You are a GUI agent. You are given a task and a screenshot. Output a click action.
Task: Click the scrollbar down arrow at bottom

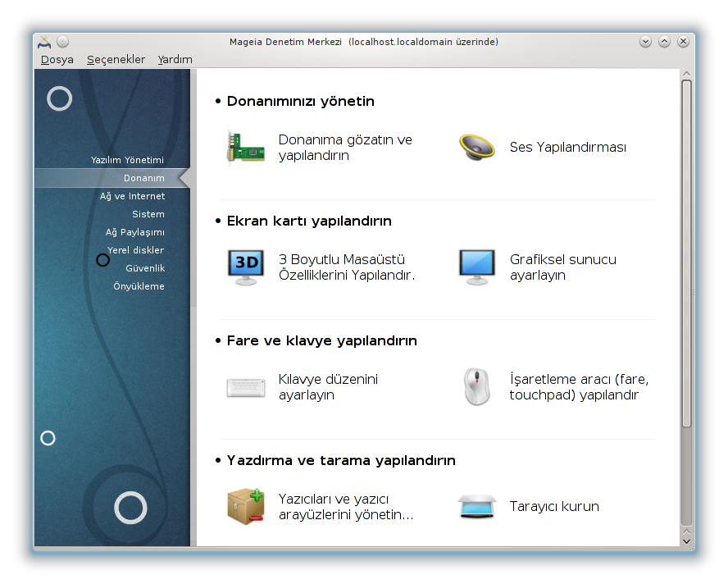pos(686,541)
